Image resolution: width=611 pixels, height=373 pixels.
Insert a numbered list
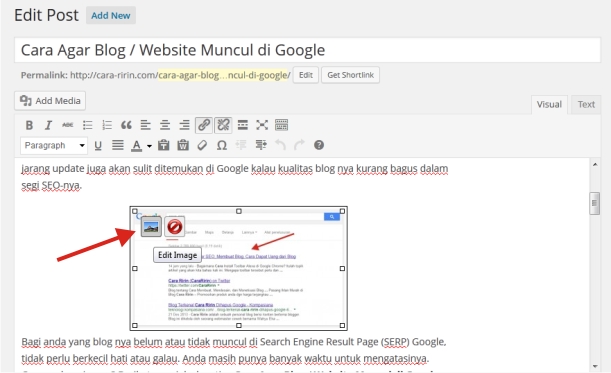coord(107,125)
